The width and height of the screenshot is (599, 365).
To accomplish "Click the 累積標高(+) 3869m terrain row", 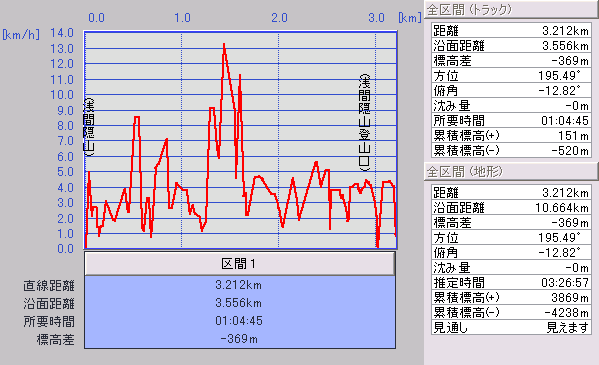I will pos(511,297).
